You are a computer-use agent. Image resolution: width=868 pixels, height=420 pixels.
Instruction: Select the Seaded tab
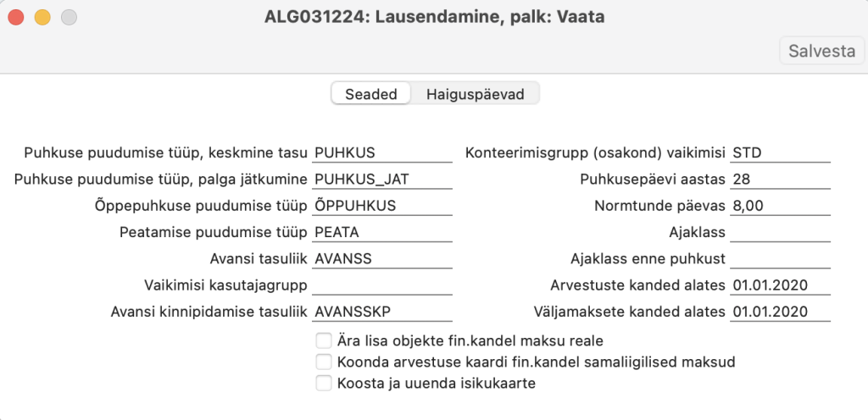point(371,94)
